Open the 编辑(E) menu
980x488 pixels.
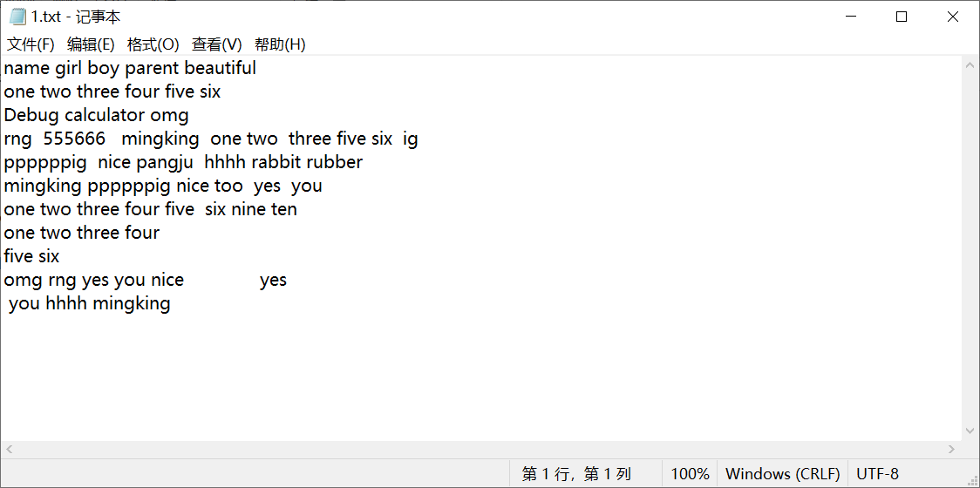(91, 44)
